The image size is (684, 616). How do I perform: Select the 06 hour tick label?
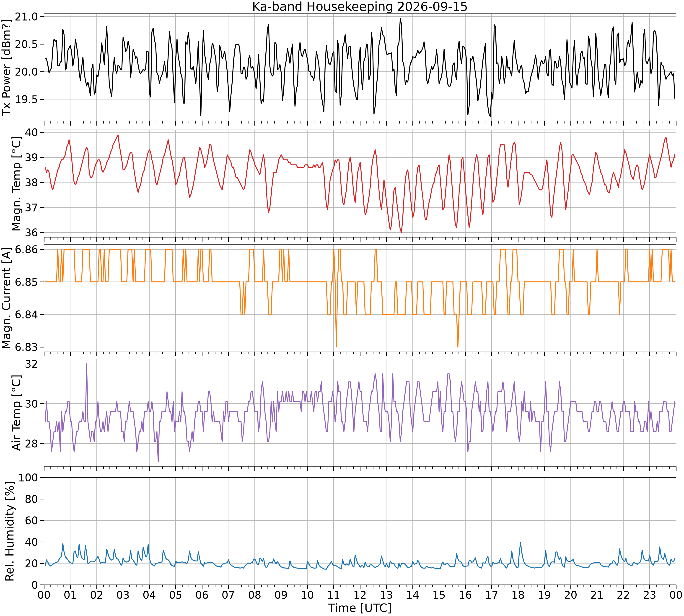click(202, 595)
